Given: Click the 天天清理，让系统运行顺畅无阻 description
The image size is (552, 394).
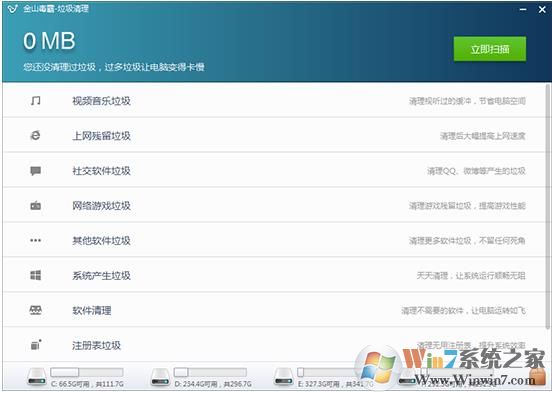Looking at the screenshot, I should coord(471,275).
